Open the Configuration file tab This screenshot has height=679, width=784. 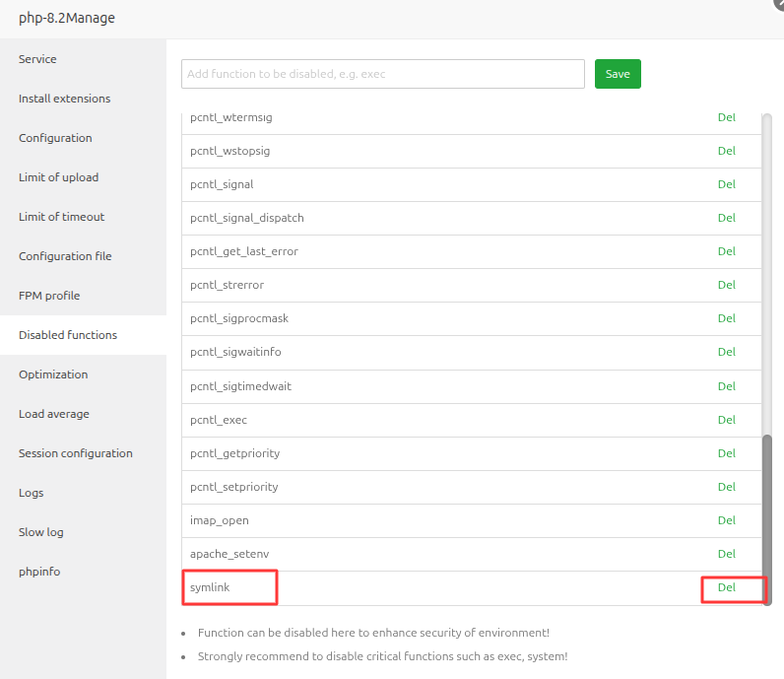tap(65, 256)
